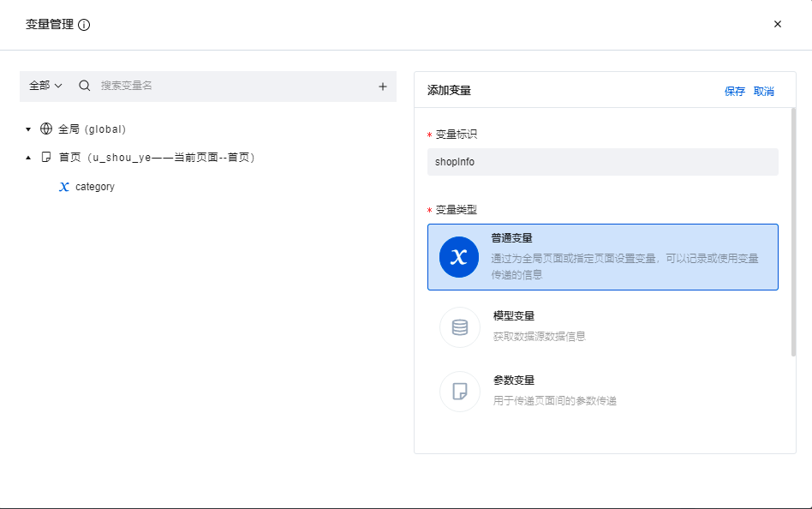This screenshot has height=509, width=812.
Task: Open the 全部 filter dropdown
Action: (45, 86)
